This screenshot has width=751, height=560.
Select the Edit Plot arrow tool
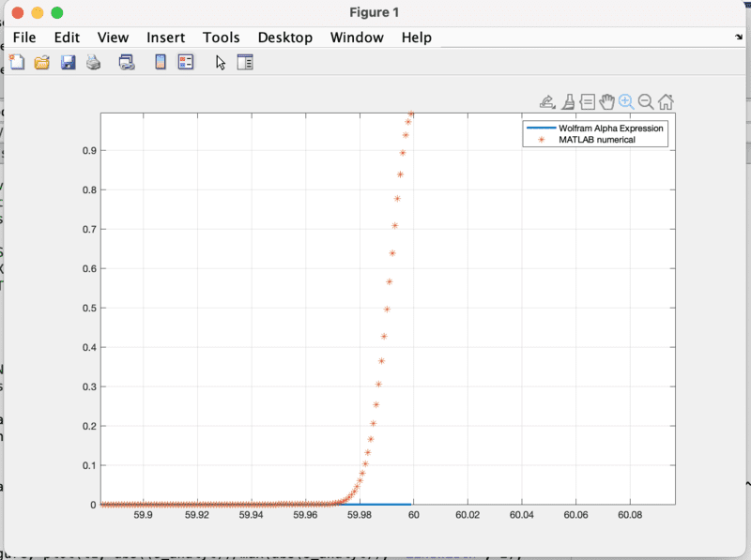pyautogui.click(x=220, y=63)
